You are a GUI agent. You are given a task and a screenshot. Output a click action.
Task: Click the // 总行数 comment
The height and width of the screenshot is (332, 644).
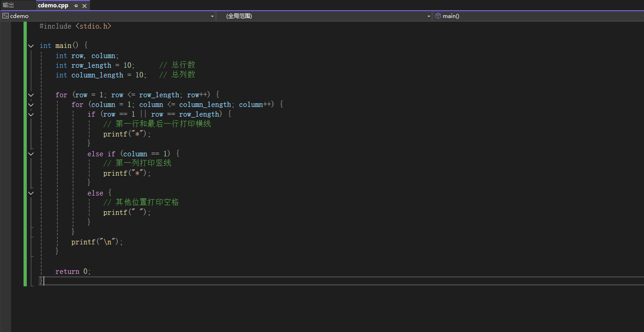click(177, 65)
